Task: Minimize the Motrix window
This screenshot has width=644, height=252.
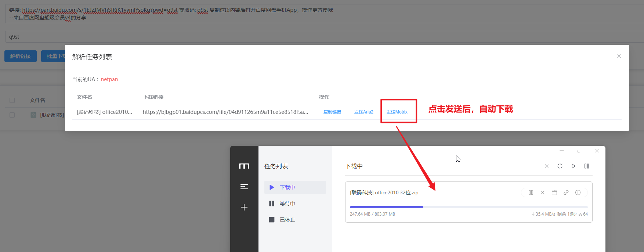Action: (x=562, y=151)
